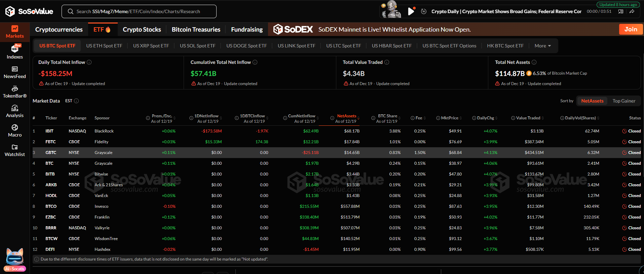Image resolution: width=644 pixels, height=274 pixels.
Task: Open NewsFeed from the left sidebar
Action: 15,72
